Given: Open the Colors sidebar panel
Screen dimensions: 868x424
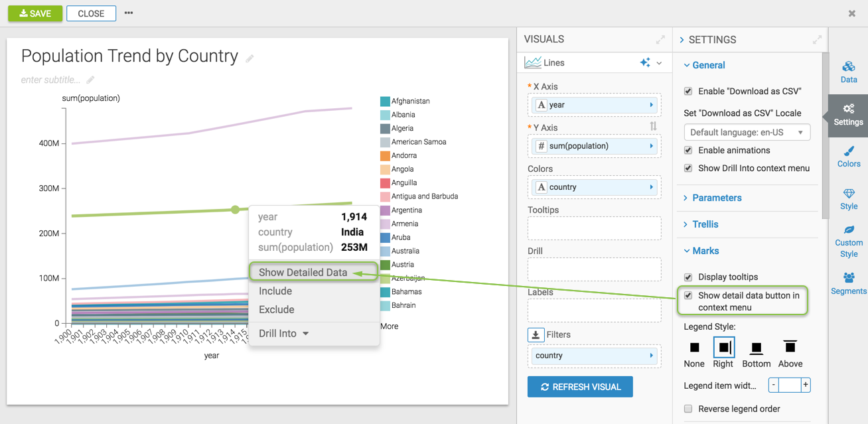Looking at the screenshot, I should pos(848,157).
